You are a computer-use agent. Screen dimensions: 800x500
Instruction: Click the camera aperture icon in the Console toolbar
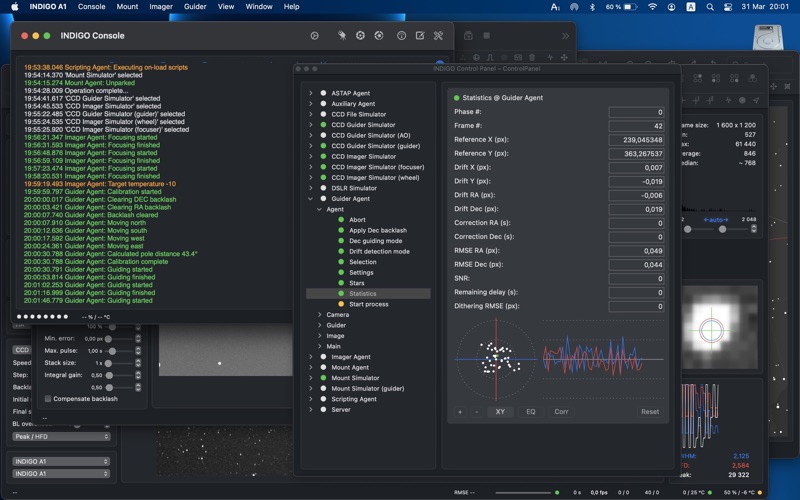click(x=360, y=36)
